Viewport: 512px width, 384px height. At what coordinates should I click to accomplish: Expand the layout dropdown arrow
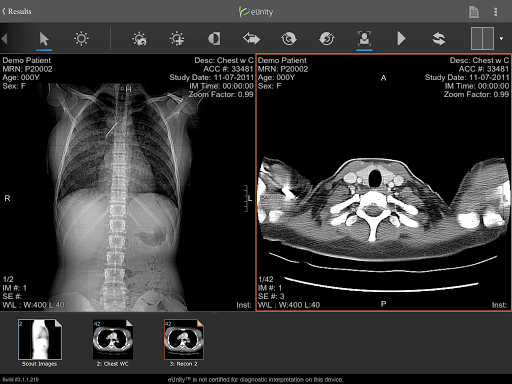(501, 39)
